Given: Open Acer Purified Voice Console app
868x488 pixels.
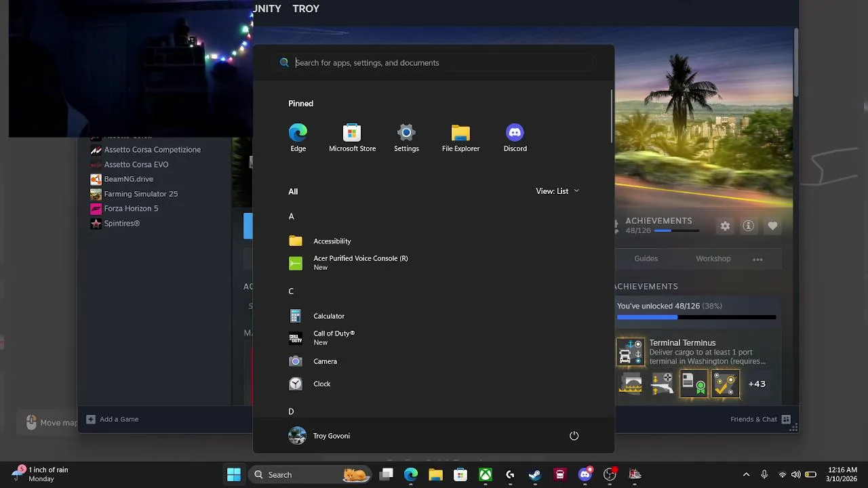Looking at the screenshot, I should pyautogui.click(x=434, y=263).
